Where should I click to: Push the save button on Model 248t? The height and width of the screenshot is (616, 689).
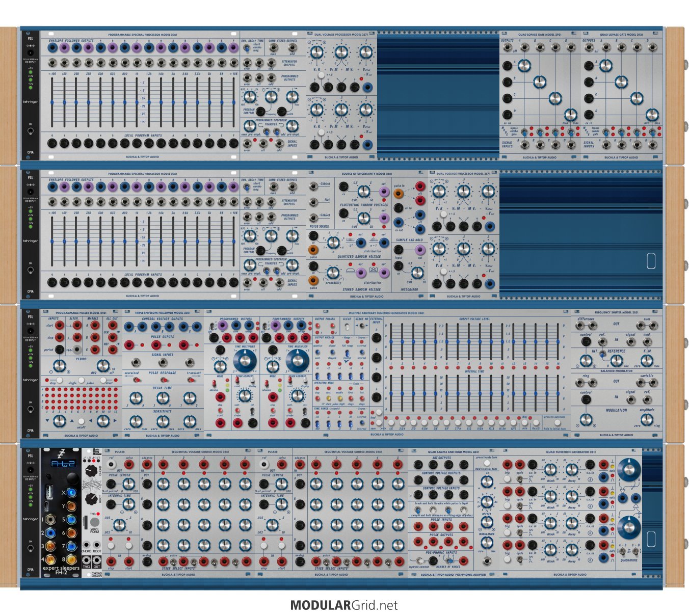pos(379,423)
